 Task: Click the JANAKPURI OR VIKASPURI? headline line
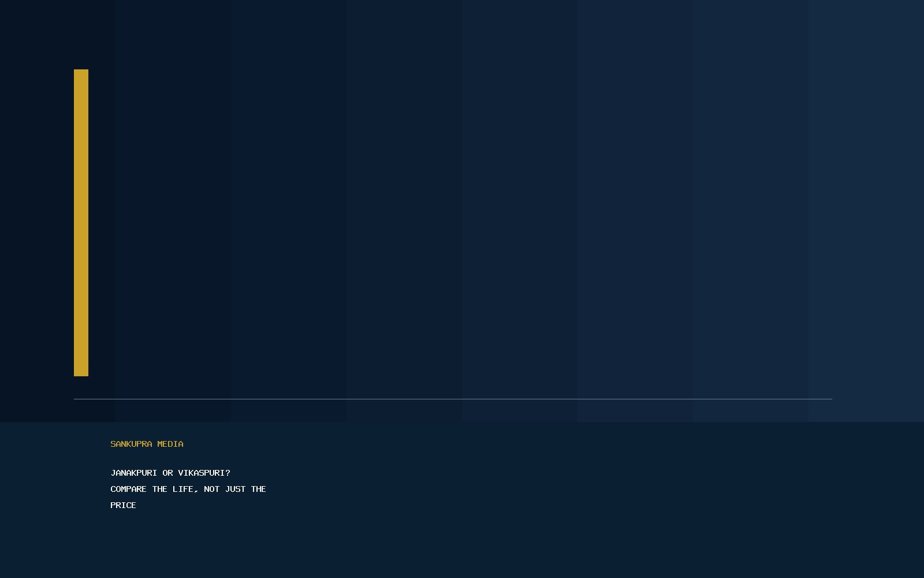(170, 473)
